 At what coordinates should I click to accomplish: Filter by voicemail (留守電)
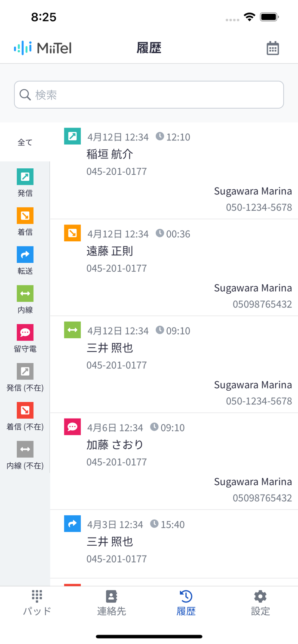25,338
